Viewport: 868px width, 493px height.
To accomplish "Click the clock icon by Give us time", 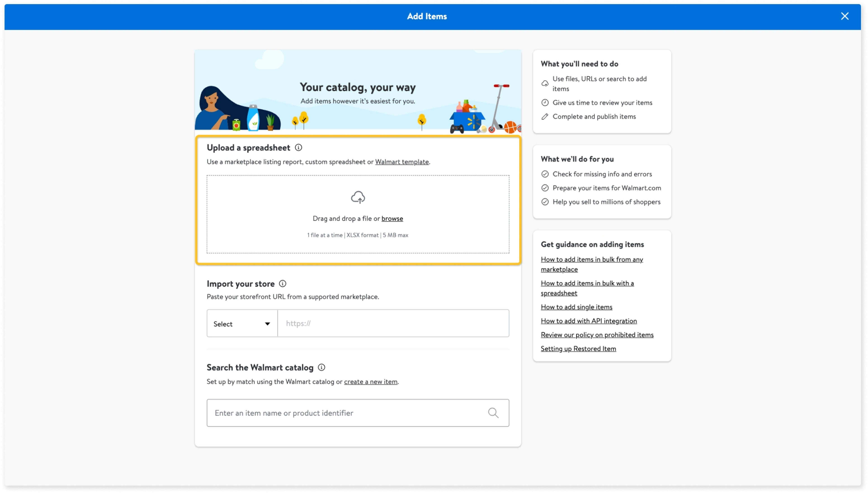I will 545,103.
